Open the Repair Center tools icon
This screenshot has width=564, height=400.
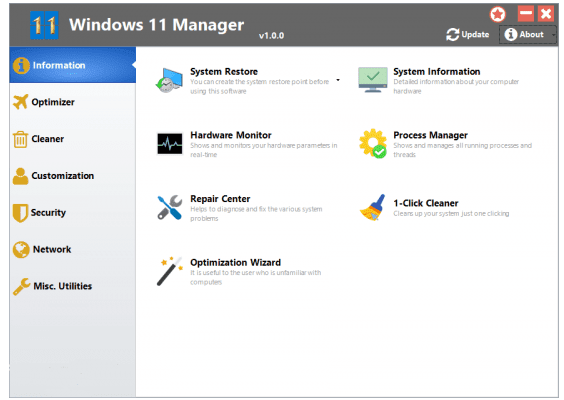(169, 207)
